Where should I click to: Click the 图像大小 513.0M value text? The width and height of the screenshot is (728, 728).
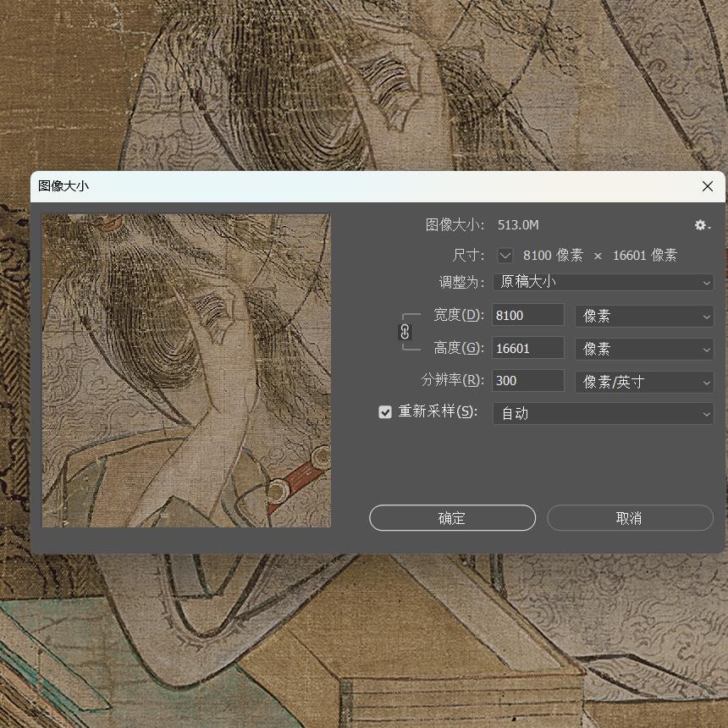pos(518,225)
